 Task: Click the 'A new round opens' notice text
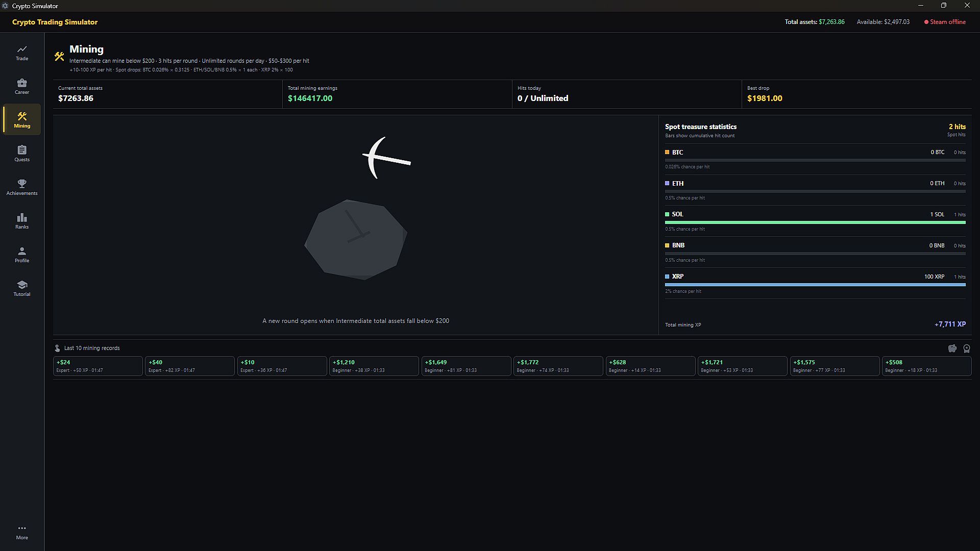[356, 321]
